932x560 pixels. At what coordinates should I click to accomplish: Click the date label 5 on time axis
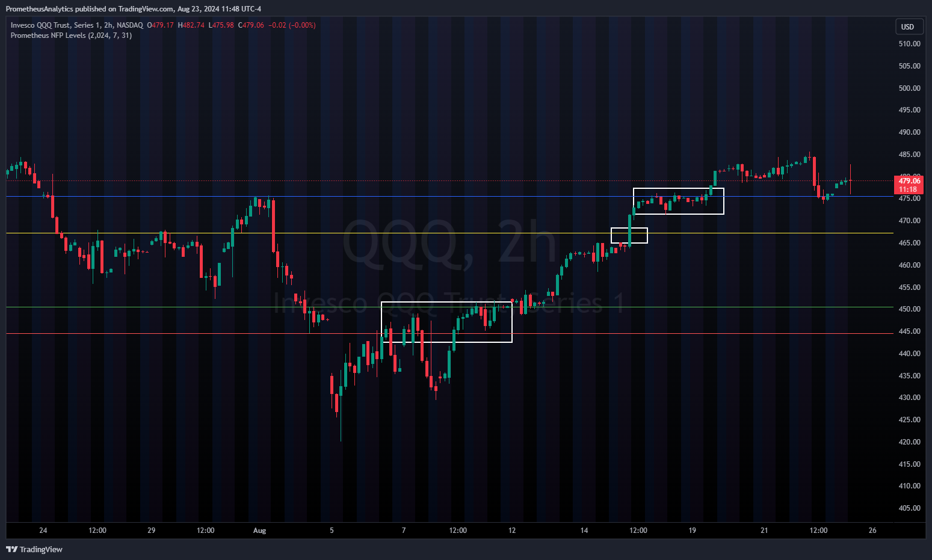(x=332, y=531)
